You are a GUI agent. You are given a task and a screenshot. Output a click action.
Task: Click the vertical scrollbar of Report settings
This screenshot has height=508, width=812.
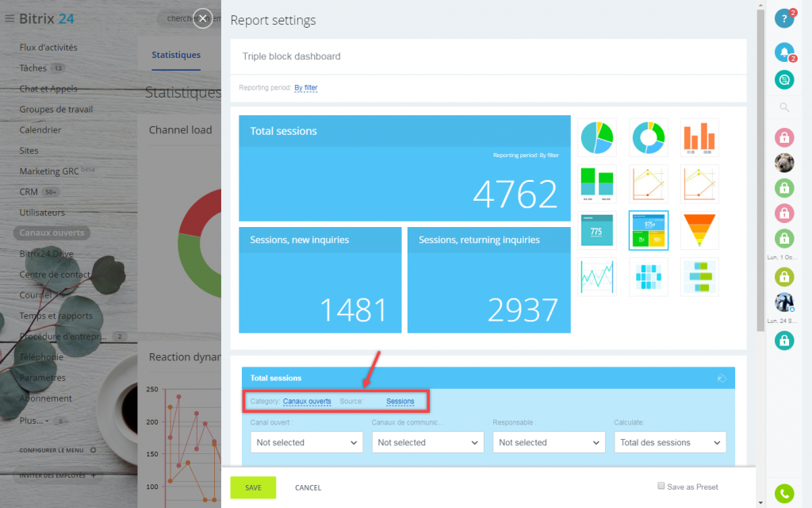click(x=760, y=171)
